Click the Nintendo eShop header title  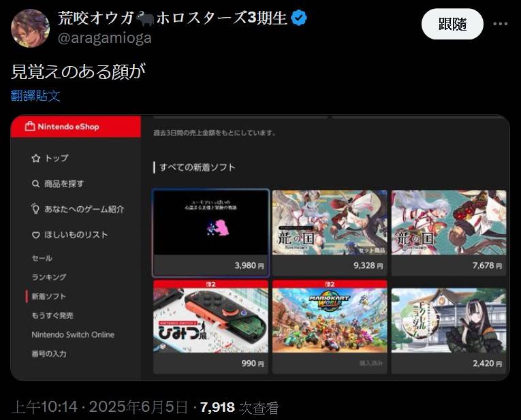pyautogui.click(x=69, y=127)
